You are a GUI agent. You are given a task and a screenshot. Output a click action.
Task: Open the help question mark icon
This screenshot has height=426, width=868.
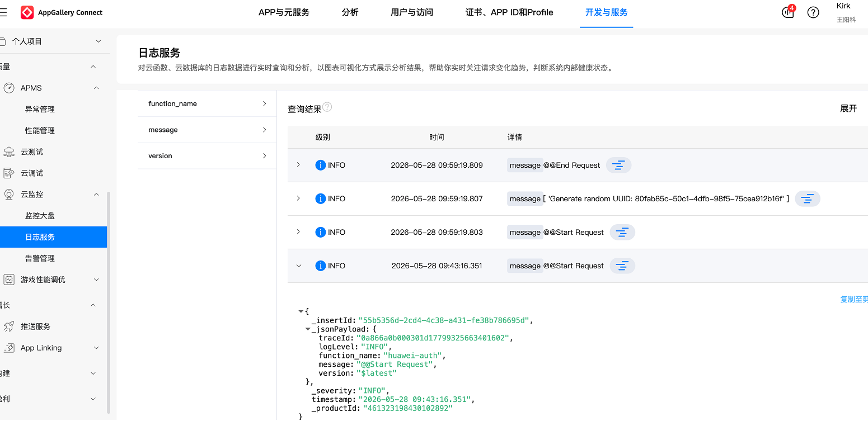(813, 12)
